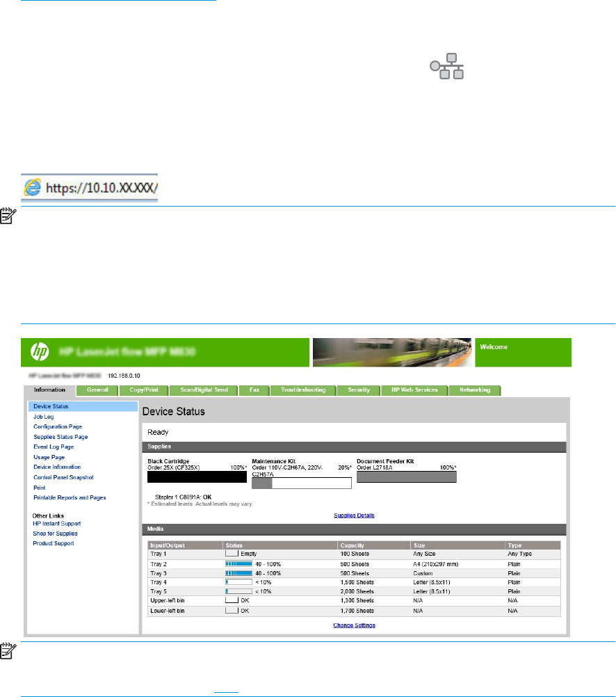Open the Control Panel Snapshot link
Screen dimensions: 616x697
pos(63,477)
